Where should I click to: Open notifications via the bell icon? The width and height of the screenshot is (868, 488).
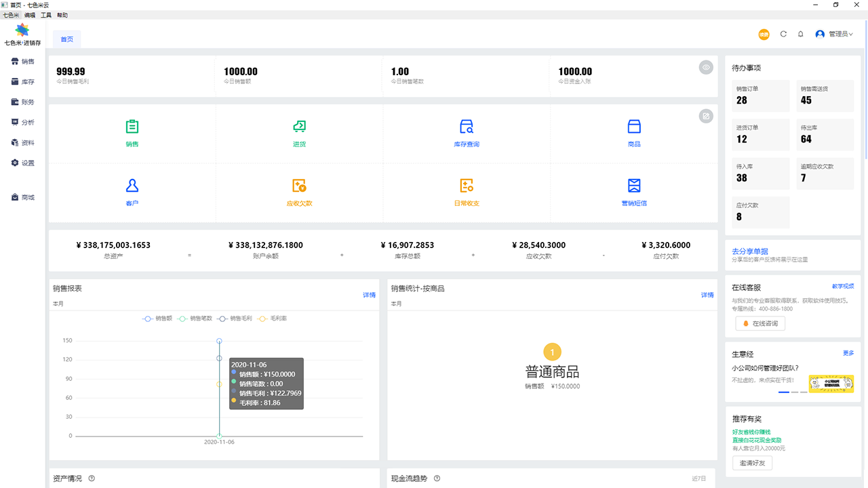(802, 34)
